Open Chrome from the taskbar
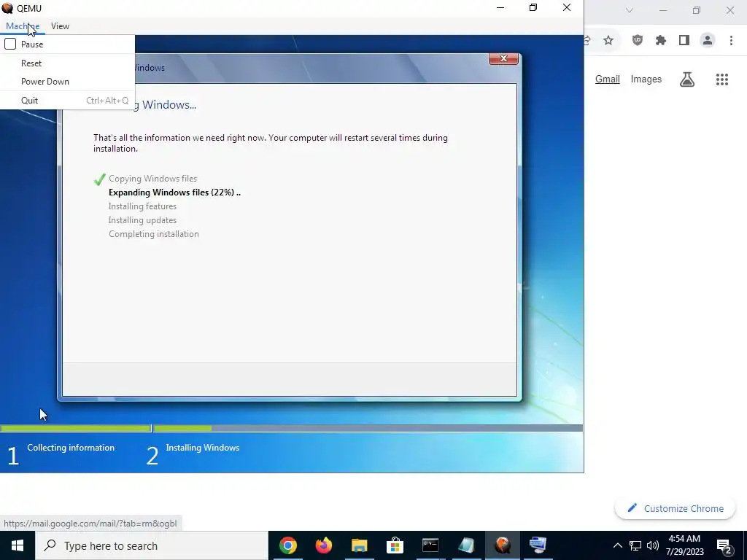The image size is (747, 560). coord(287,545)
